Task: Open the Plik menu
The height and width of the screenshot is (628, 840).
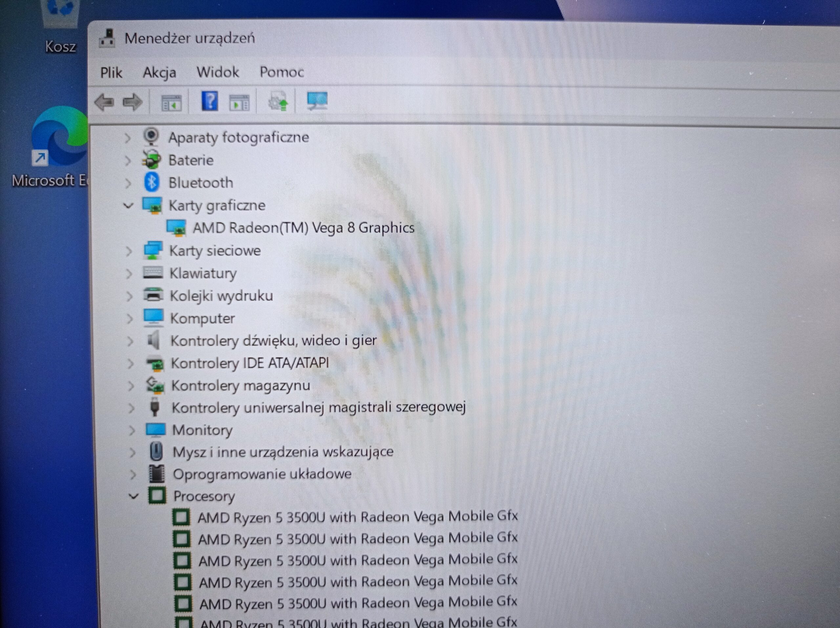Action: click(111, 72)
